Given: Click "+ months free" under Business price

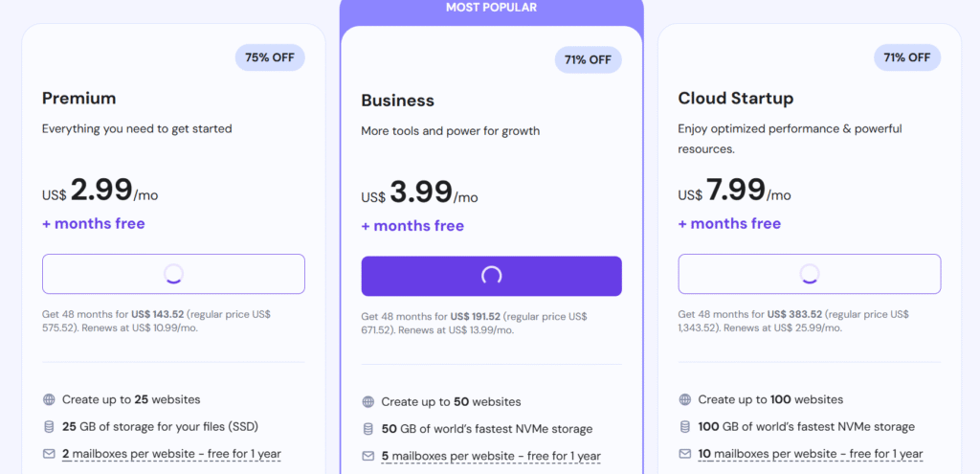Looking at the screenshot, I should point(412,226).
